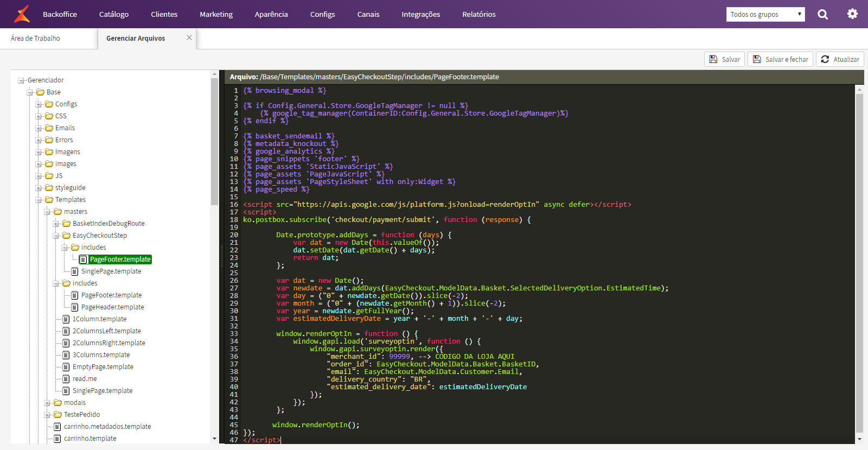This screenshot has height=450, width=868.
Task: Open the Todos os grupos dropdown
Action: click(x=765, y=15)
